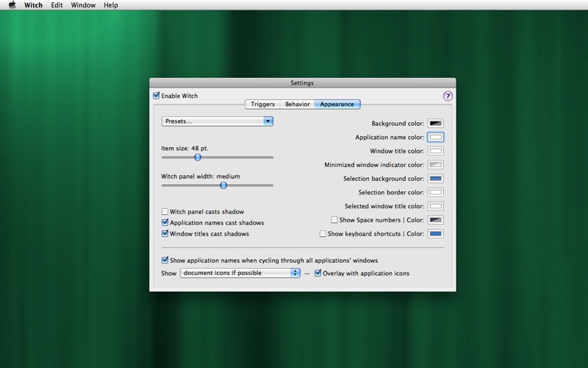Uncheck Overlay with application icons
Image resolution: width=588 pixels, height=368 pixels.
coord(318,273)
